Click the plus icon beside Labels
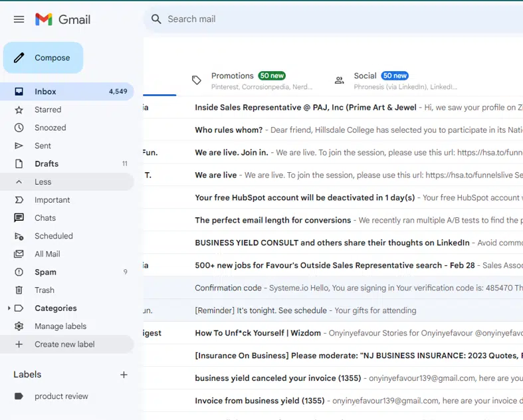The image size is (523, 420). point(124,375)
